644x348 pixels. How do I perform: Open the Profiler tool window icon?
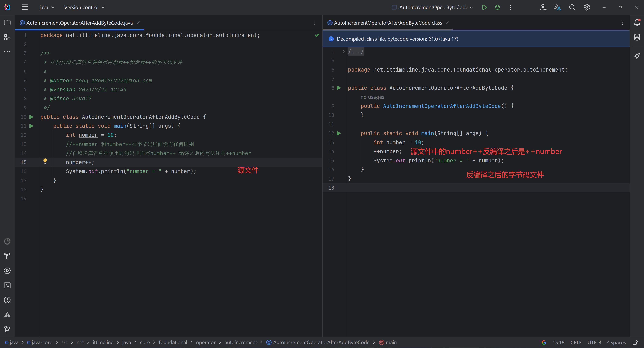[x=7, y=241]
